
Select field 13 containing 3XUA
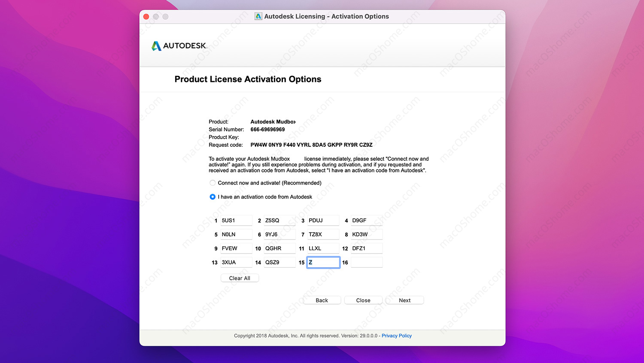click(x=236, y=262)
